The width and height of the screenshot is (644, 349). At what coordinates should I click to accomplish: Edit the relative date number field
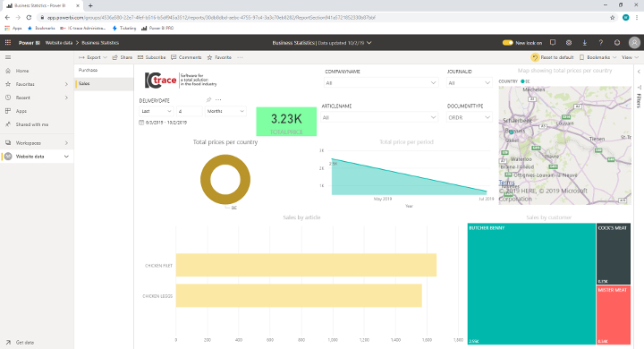click(190, 111)
